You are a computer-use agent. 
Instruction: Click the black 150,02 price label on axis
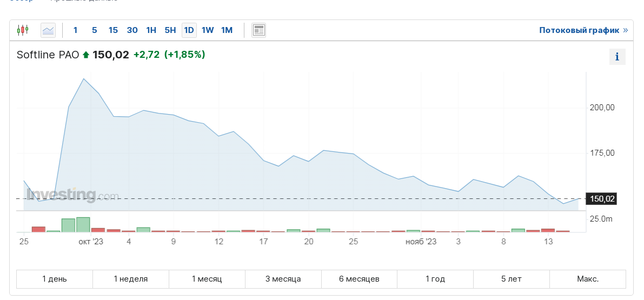point(602,199)
